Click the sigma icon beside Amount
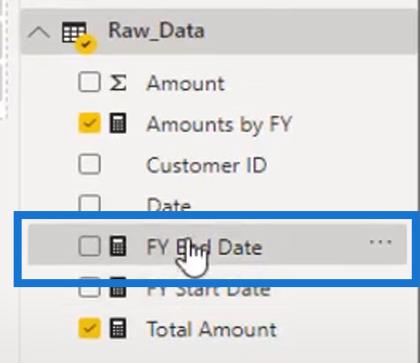The height and width of the screenshot is (363, 420). [118, 82]
